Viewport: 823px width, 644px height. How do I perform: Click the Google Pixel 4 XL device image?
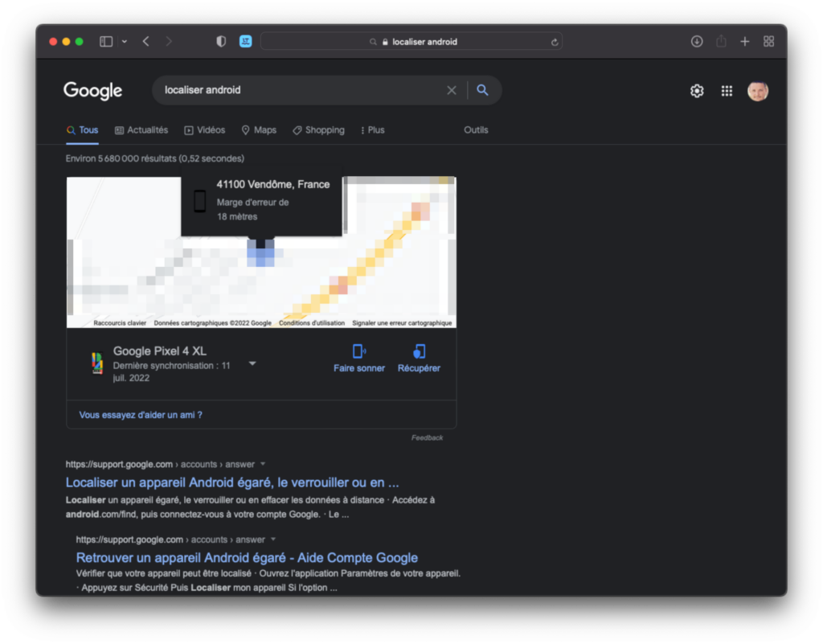coord(97,363)
